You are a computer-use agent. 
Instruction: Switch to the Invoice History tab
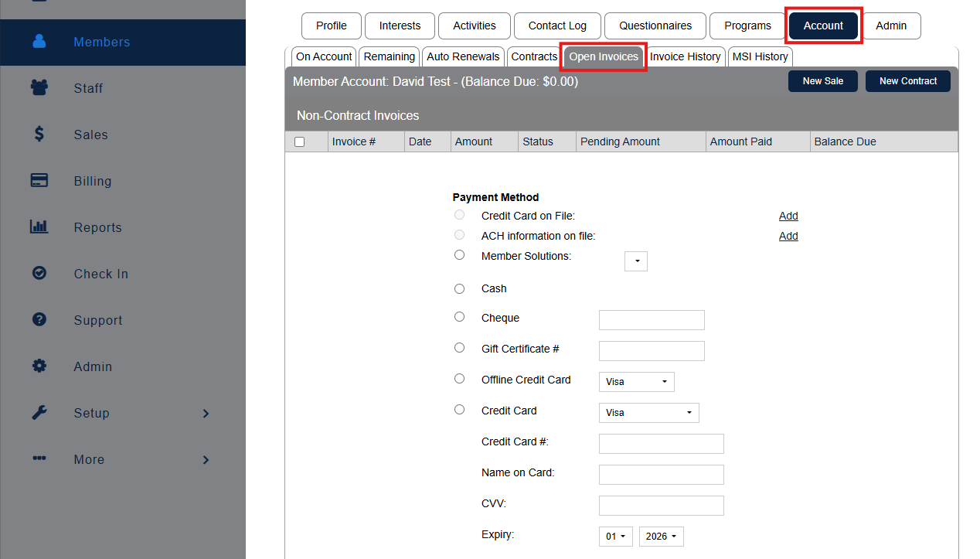pos(685,56)
